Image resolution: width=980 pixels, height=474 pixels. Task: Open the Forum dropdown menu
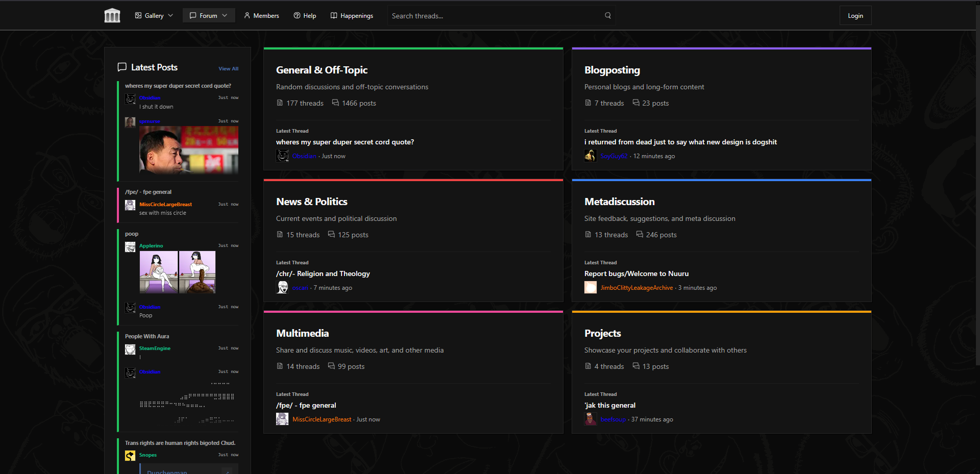(x=208, y=16)
